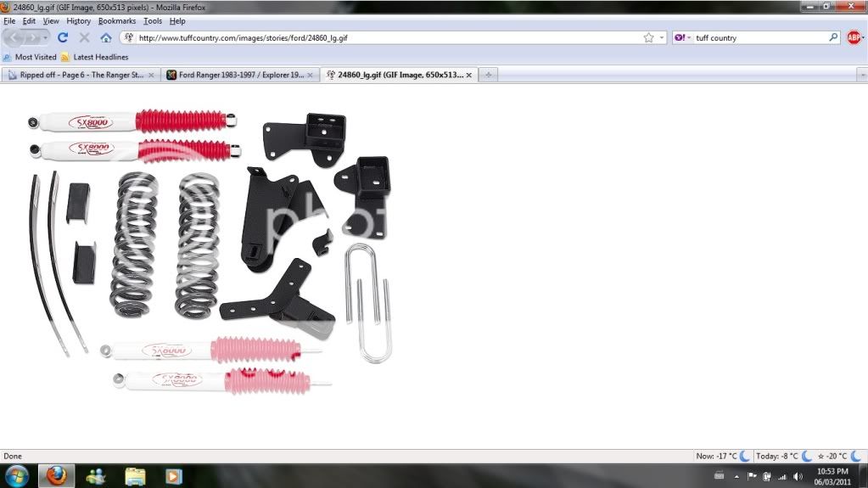Open address bar history dropdown arrow
This screenshot has width=868, height=488.
[662, 38]
